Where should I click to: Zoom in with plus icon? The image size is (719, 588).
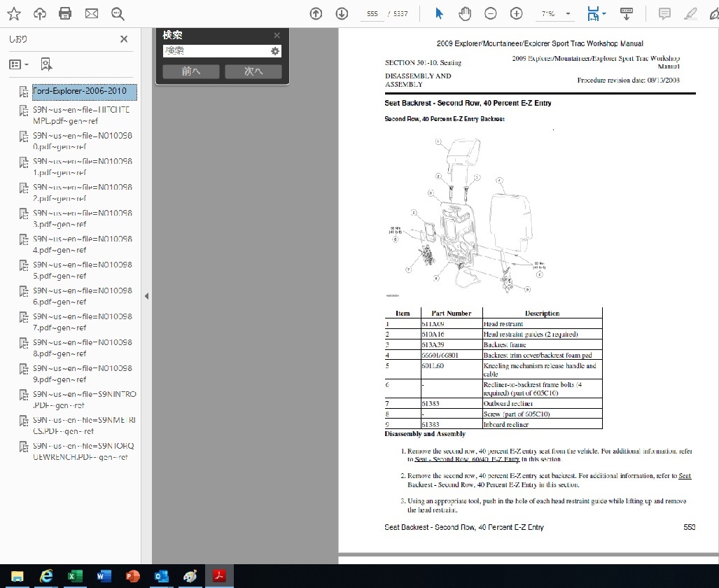click(517, 14)
